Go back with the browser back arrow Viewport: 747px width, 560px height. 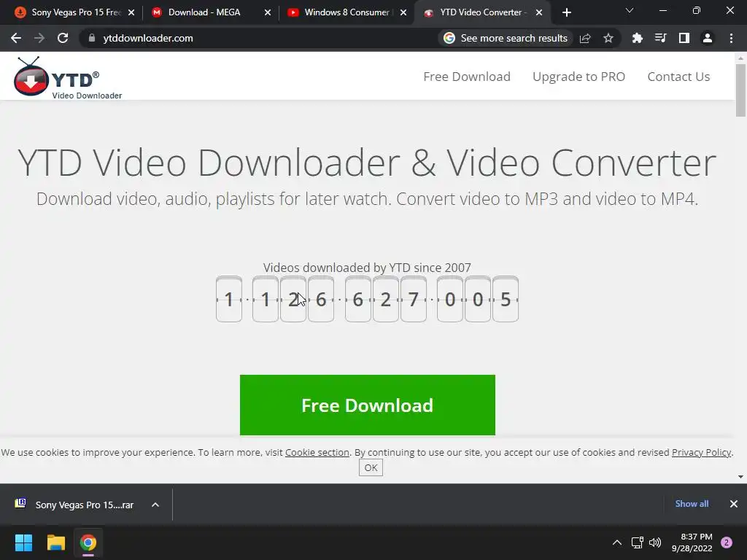click(x=16, y=38)
